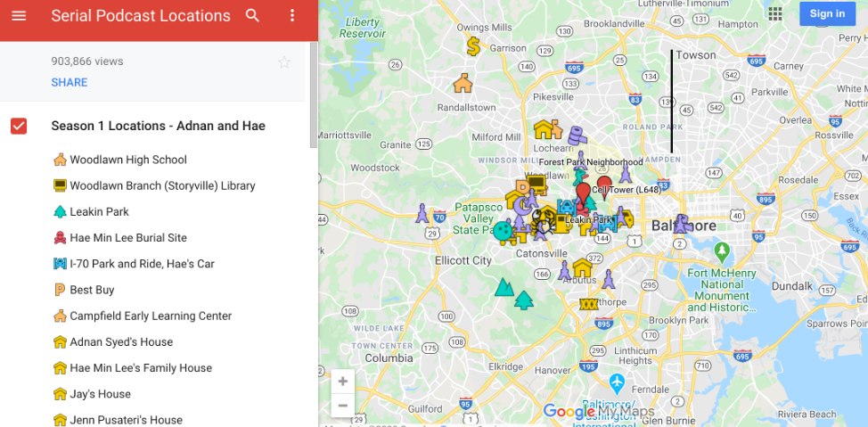
Task: Zoom in with the plus button
Action: [343, 382]
